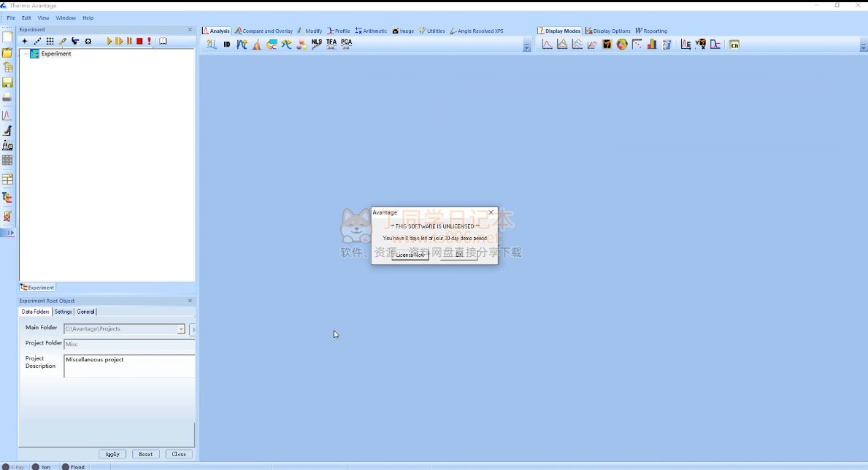Click the printer icon in sidebar
The height and width of the screenshot is (470, 868).
[7, 98]
